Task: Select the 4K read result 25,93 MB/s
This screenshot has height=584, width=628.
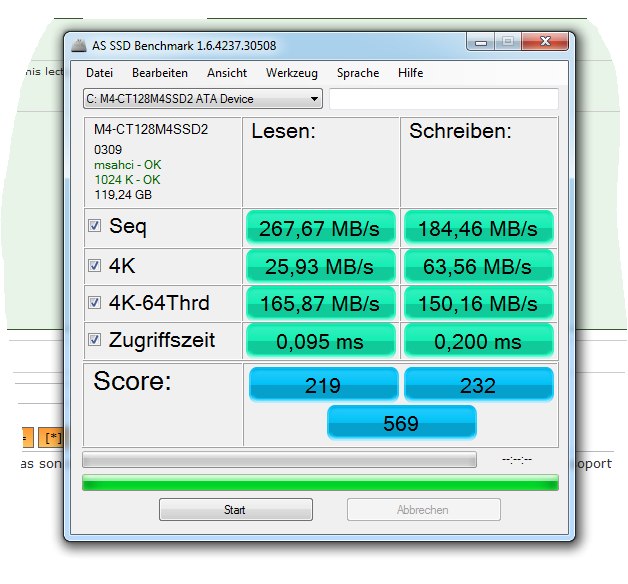Action: point(321,266)
